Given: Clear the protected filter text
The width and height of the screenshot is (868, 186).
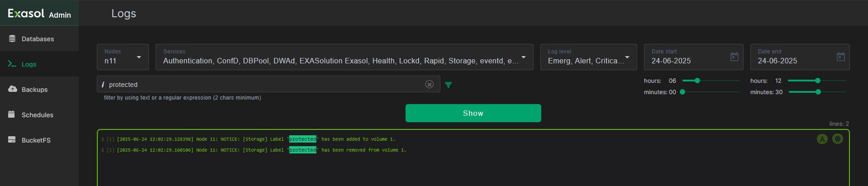Looking at the screenshot, I should [x=429, y=84].
